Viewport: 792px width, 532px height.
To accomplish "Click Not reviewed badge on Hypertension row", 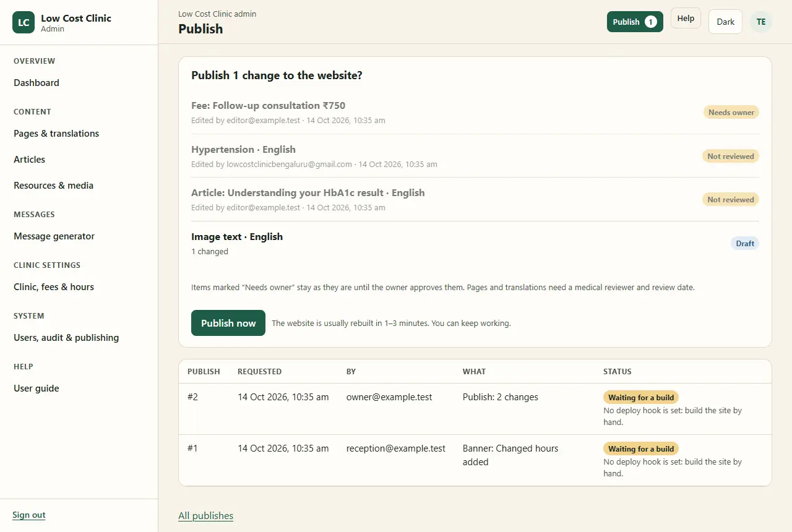I will [731, 157].
